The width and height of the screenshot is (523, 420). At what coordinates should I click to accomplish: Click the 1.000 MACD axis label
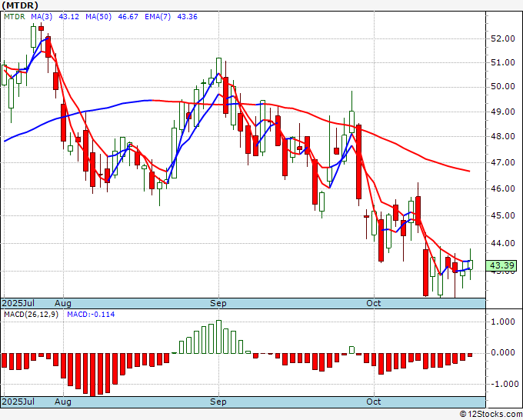pyautogui.click(x=503, y=322)
